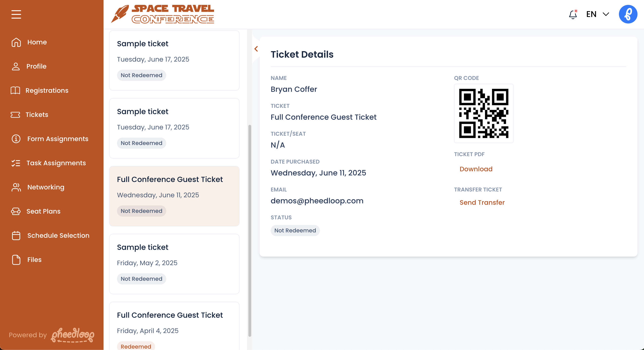Click the Schedule Selection calendar icon
The height and width of the screenshot is (350, 644).
click(x=16, y=235)
